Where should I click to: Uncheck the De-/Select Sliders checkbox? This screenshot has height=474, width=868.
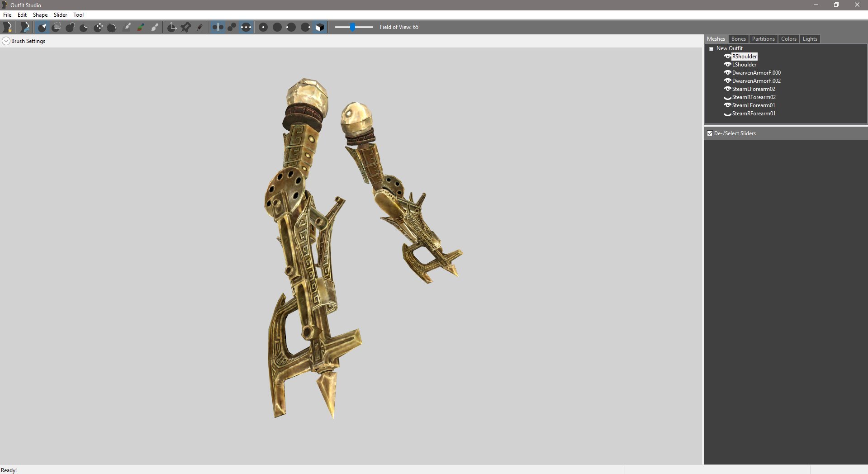coord(710,133)
